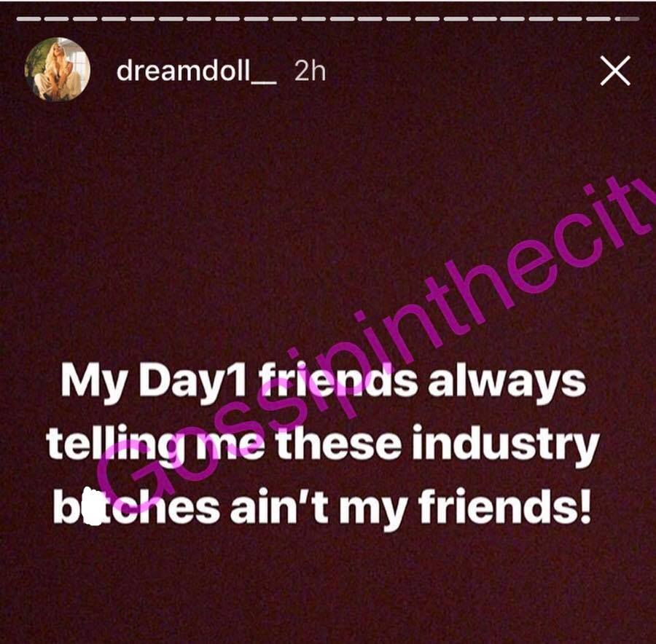The image size is (656, 644).
Task: Tap the dreamdoll__ username
Action: pos(196,71)
